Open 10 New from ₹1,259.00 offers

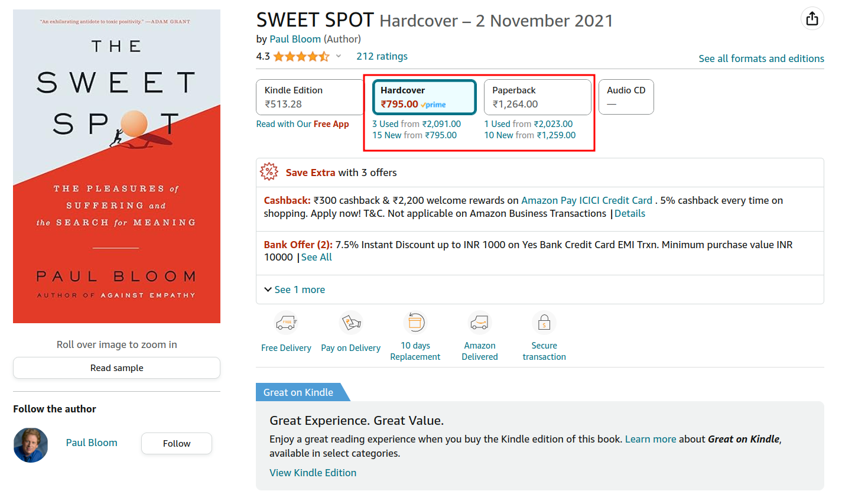(x=530, y=135)
